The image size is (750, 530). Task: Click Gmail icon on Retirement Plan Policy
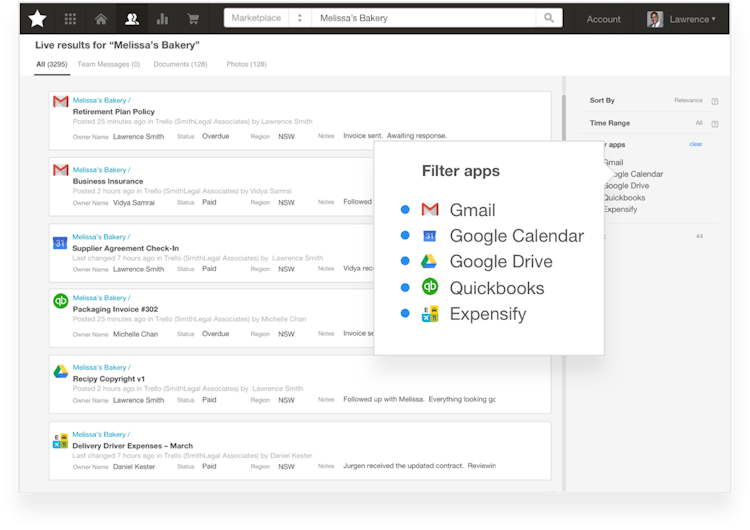coord(60,101)
